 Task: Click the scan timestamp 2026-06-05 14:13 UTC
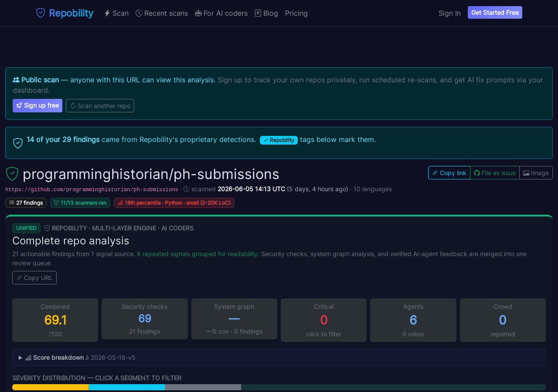[252, 189]
